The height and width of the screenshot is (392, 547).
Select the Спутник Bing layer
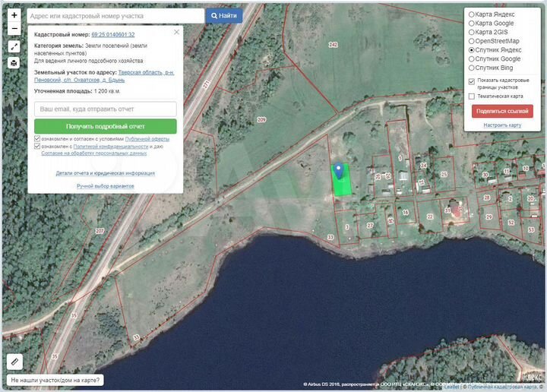(472, 68)
